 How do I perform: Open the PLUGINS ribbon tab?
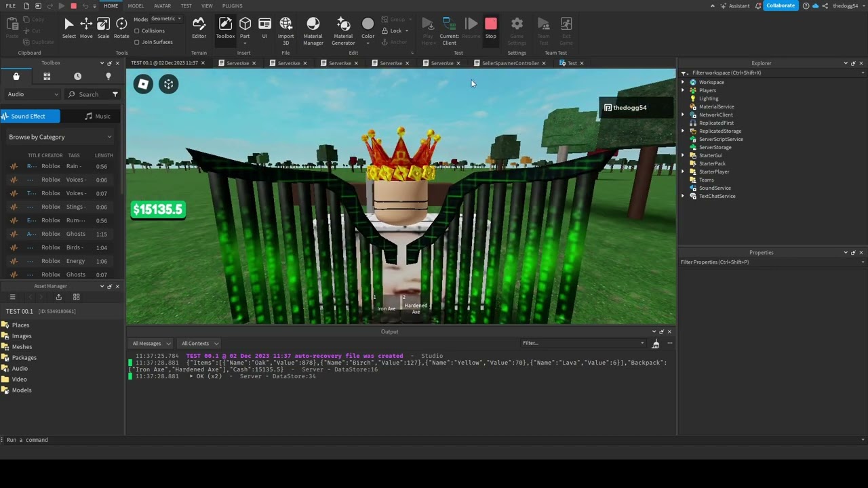point(232,6)
